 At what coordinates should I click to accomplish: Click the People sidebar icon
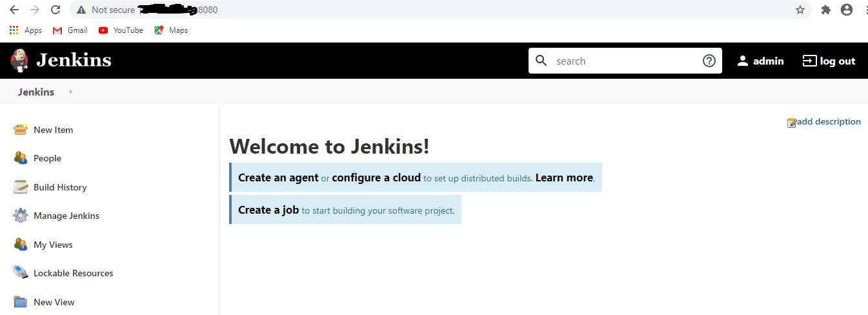coord(21,158)
